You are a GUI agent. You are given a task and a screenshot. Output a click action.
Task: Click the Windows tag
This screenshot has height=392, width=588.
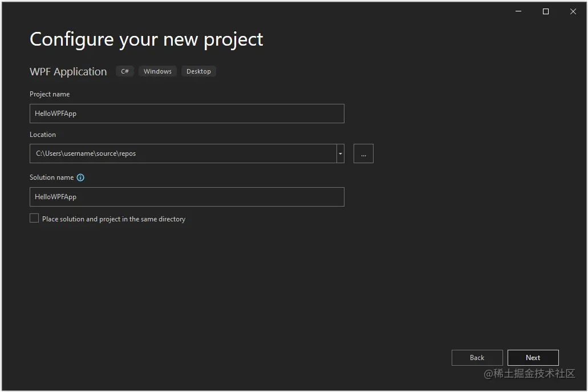pos(157,71)
